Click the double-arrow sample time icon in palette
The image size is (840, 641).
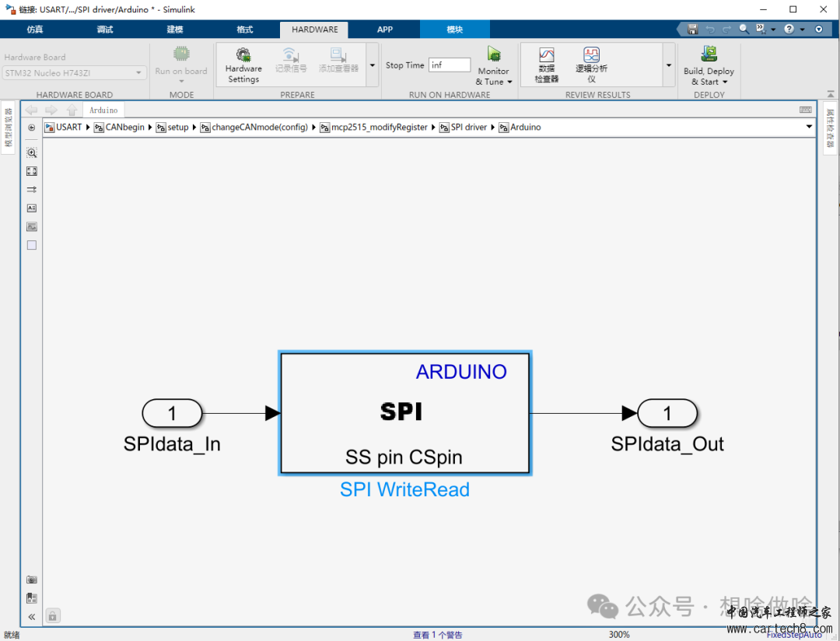tap(32, 189)
